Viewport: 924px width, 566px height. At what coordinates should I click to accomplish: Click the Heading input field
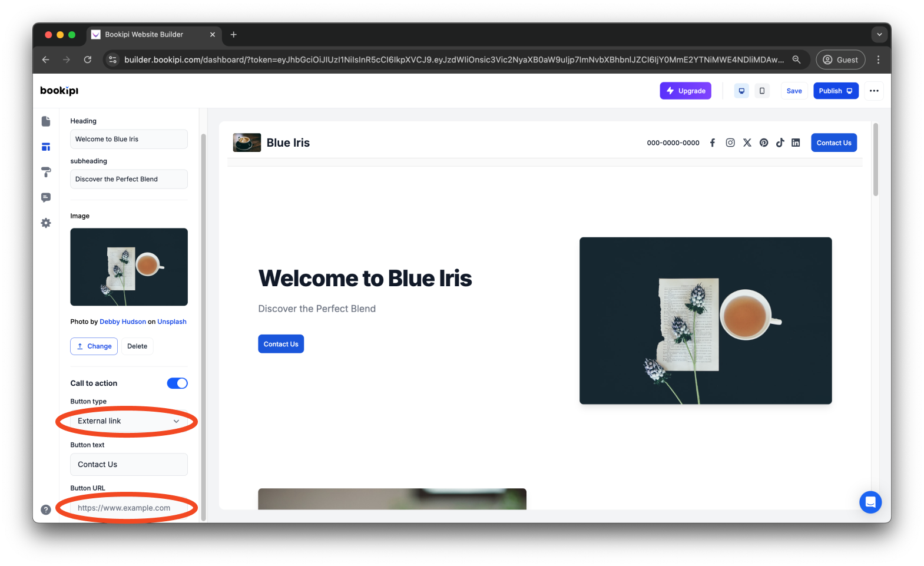[x=129, y=139]
